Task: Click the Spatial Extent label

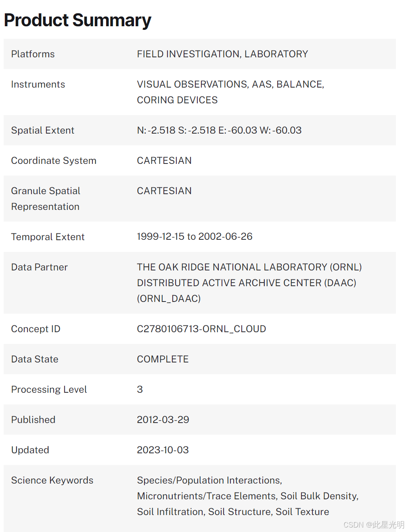Action: pos(42,130)
